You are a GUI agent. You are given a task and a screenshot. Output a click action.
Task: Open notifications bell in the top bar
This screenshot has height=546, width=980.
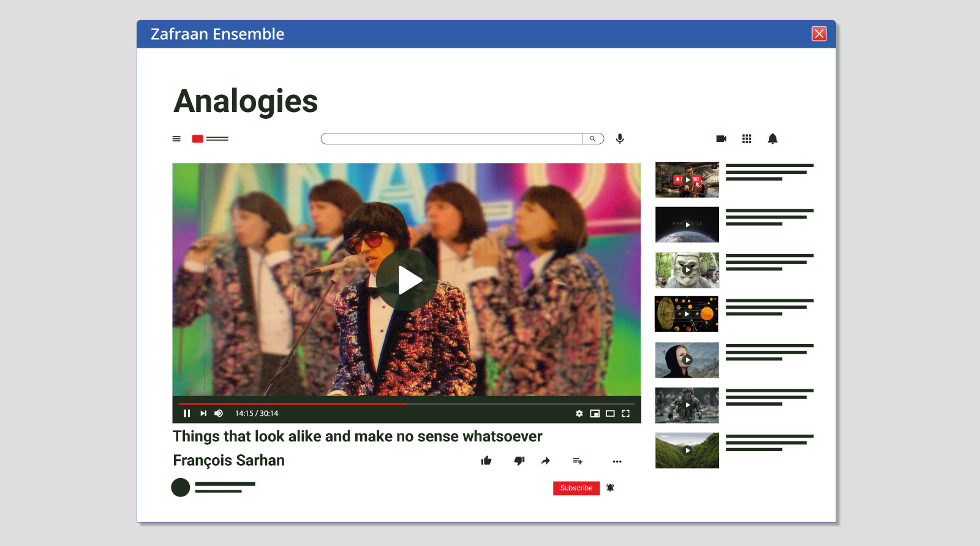coord(772,139)
